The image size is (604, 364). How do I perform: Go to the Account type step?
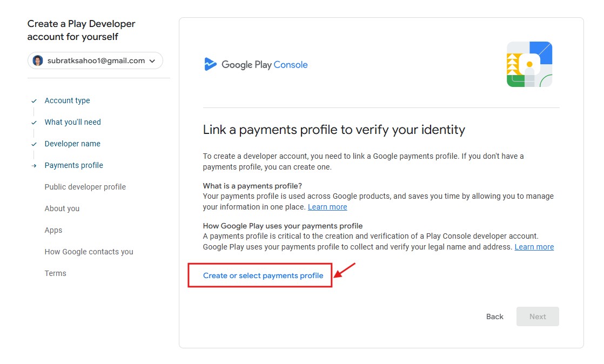click(x=67, y=100)
